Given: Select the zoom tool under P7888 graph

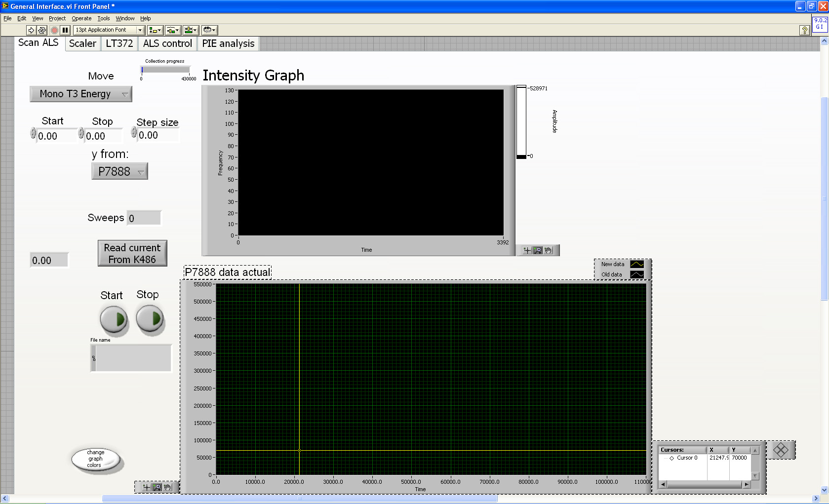Looking at the screenshot, I should coord(157,487).
